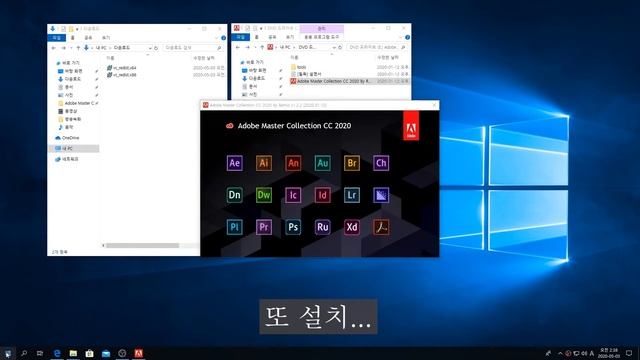Open the File tab in DVD window

(240, 37)
